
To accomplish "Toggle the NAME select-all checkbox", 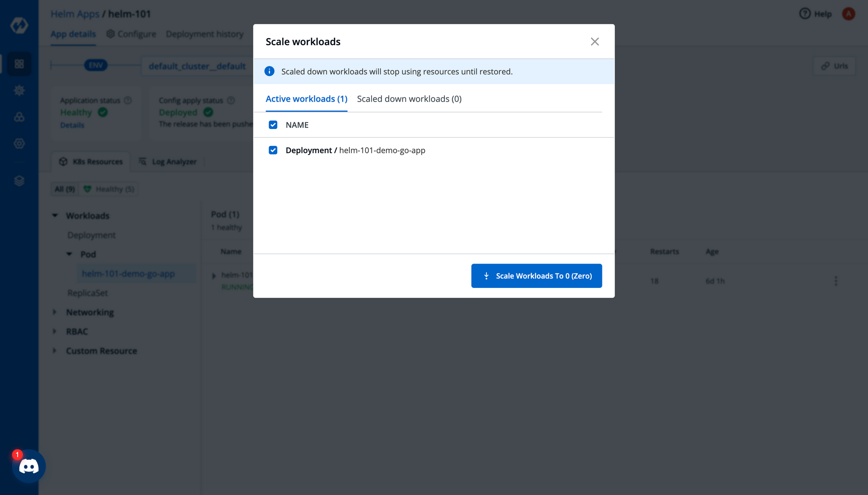I will click(x=273, y=125).
